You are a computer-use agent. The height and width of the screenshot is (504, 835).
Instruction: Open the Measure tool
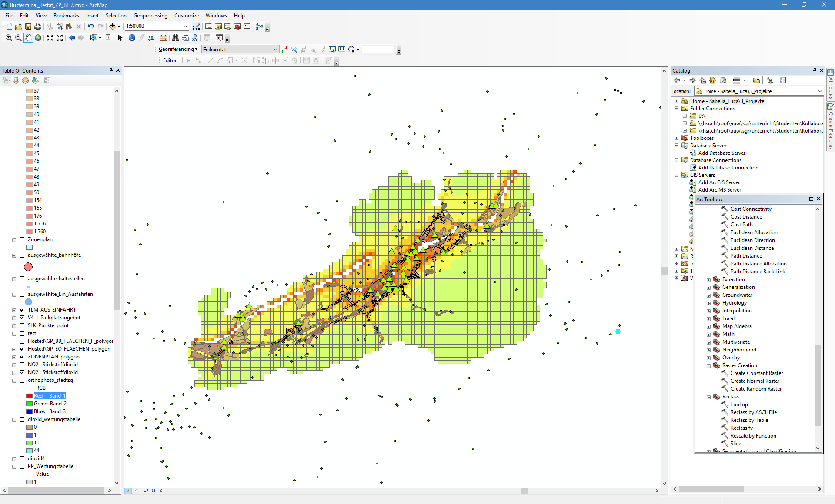point(164,38)
